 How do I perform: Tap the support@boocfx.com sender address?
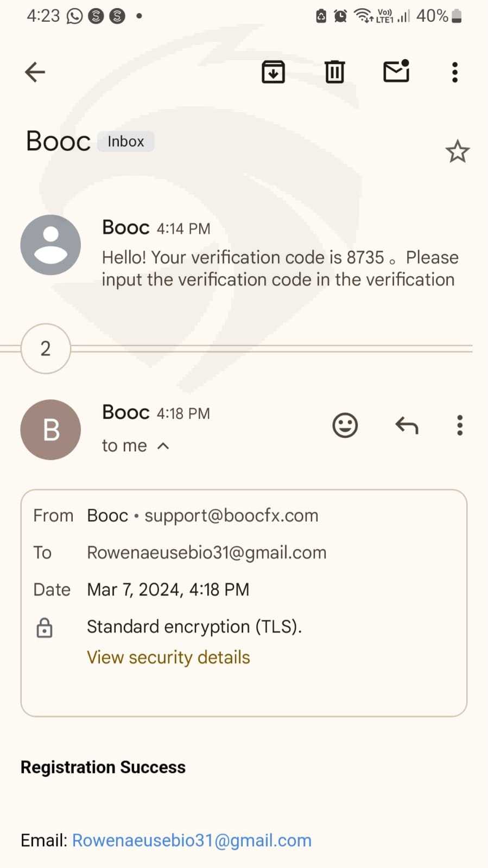click(231, 515)
